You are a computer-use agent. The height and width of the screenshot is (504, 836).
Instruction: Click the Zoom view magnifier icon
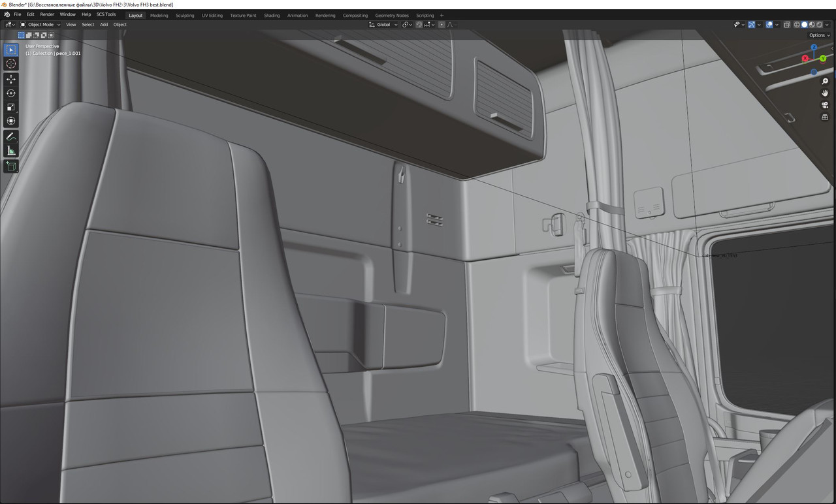(825, 82)
